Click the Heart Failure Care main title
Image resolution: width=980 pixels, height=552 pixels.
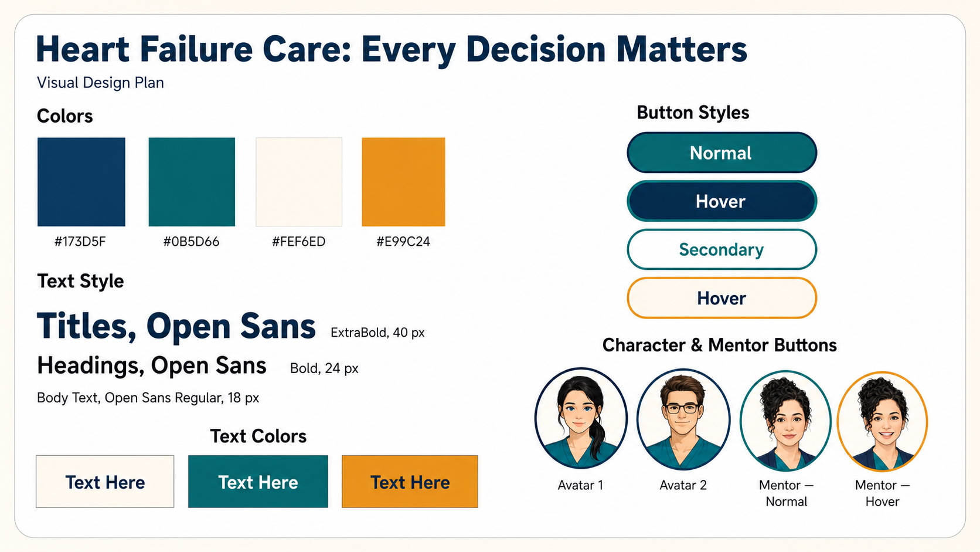392,49
